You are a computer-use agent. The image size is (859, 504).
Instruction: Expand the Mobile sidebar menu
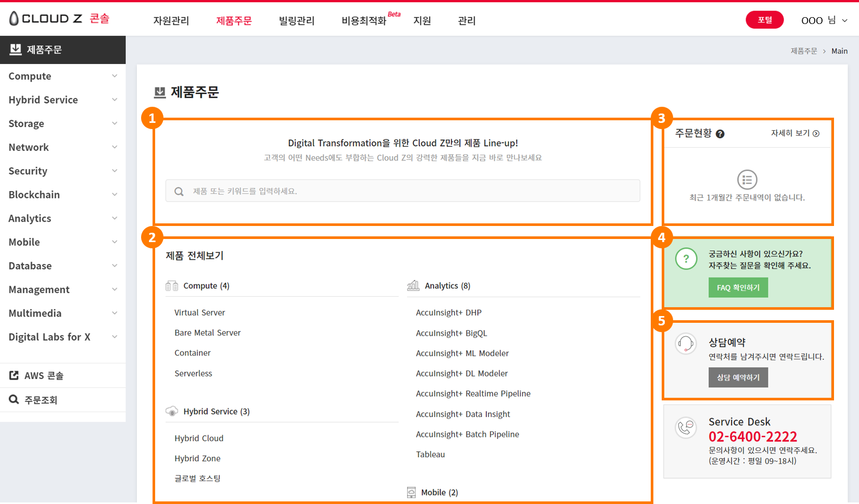62,242
